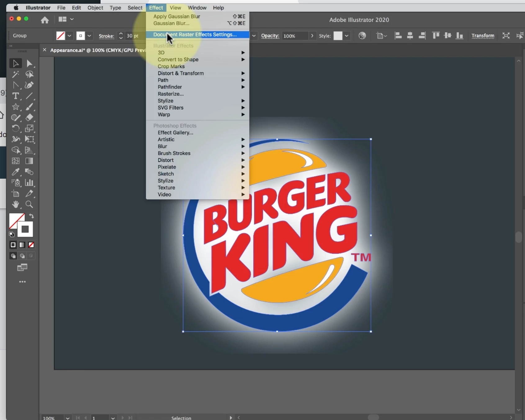Enable Draw Behind mode
Screen dimensions: 525x420
[22, 256]
